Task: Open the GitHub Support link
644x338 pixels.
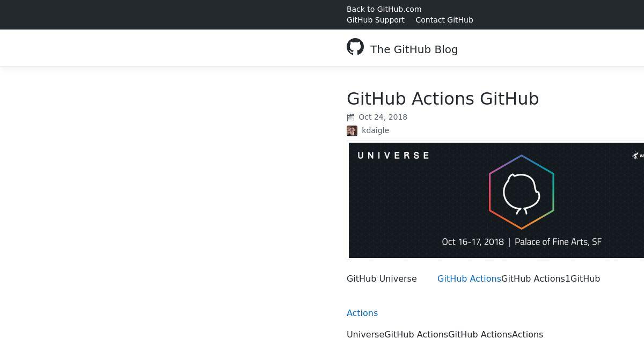Action: (x=376, y=20)
